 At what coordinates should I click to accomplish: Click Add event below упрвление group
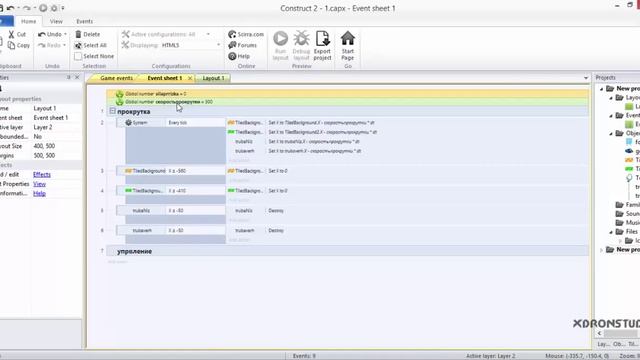tap(118, 261)
